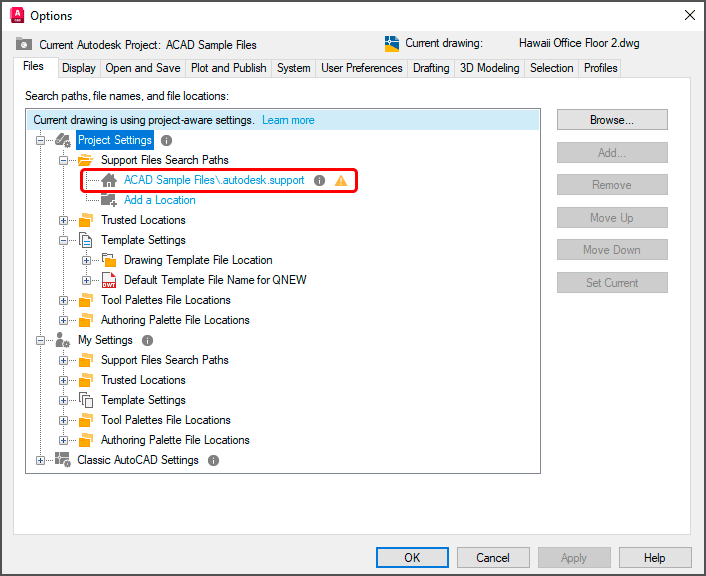
Task: Collapse the Project Settings node
Action: click(x=41, y=141)
